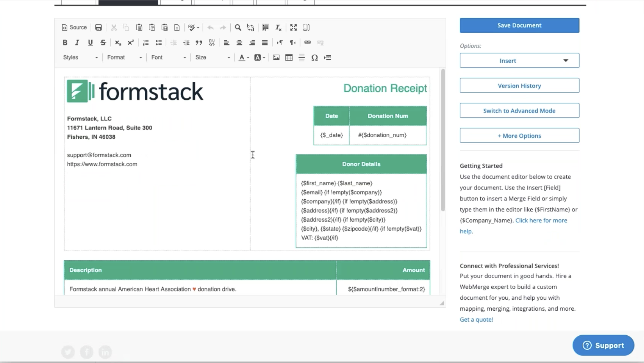Insert special character omega icon
Viewport: 644px width, 363px height.
click(314, 58)
